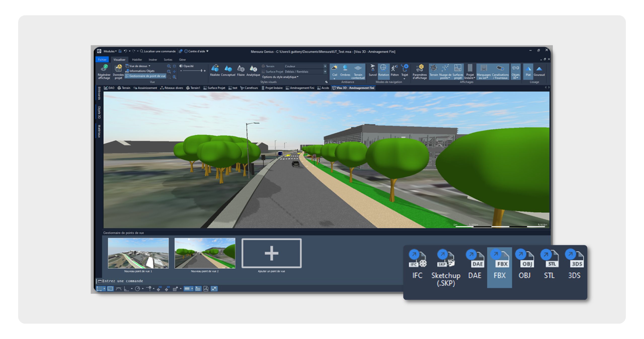Click Régénérer affichage icon
This screenshot has width=644, height=339.
104,69
